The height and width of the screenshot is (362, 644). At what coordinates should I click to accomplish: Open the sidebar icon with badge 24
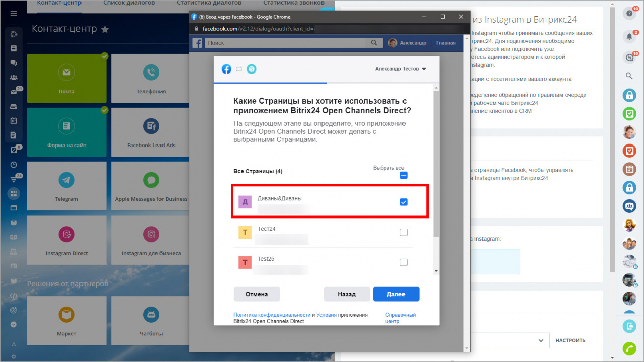point(14,179)
